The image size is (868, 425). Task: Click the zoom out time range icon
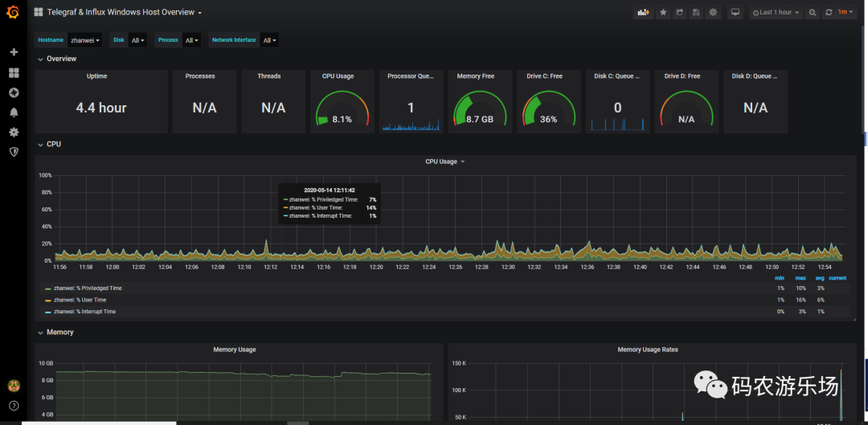[x=812, y=12]
